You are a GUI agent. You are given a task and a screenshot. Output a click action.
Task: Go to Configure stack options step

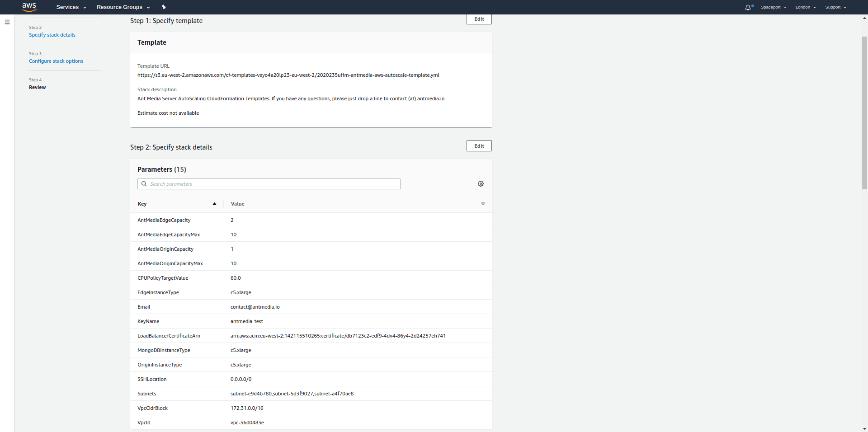[56, 61]
